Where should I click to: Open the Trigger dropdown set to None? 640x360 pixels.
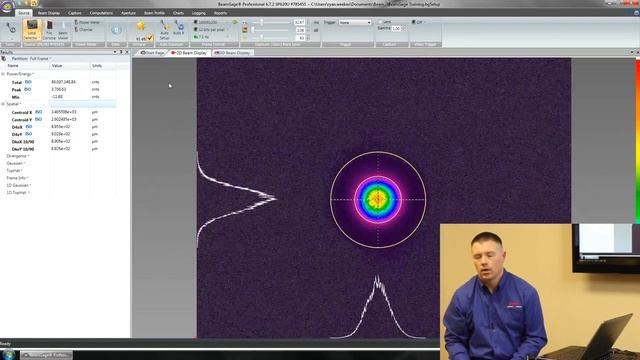click(355, 22)
